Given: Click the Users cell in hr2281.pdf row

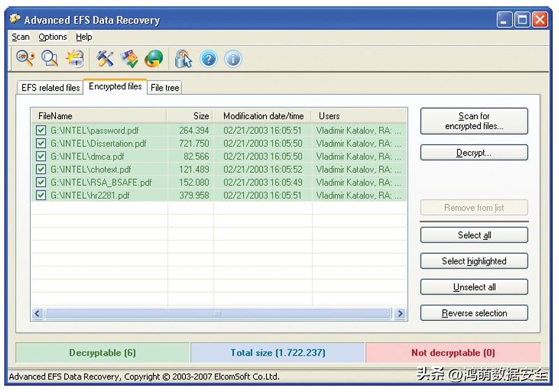Looking at the screenshot, I should [358, 195].
